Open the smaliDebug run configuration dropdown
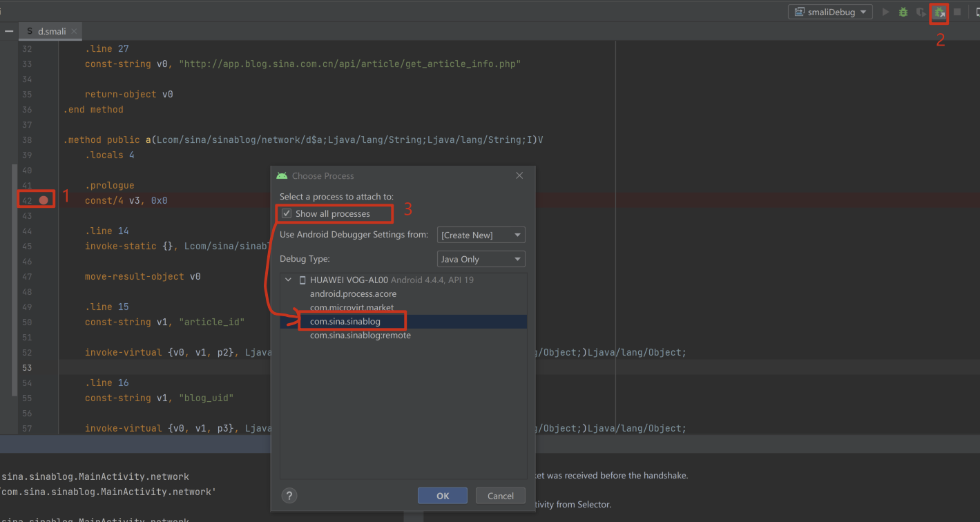 (x=830, y=12)
